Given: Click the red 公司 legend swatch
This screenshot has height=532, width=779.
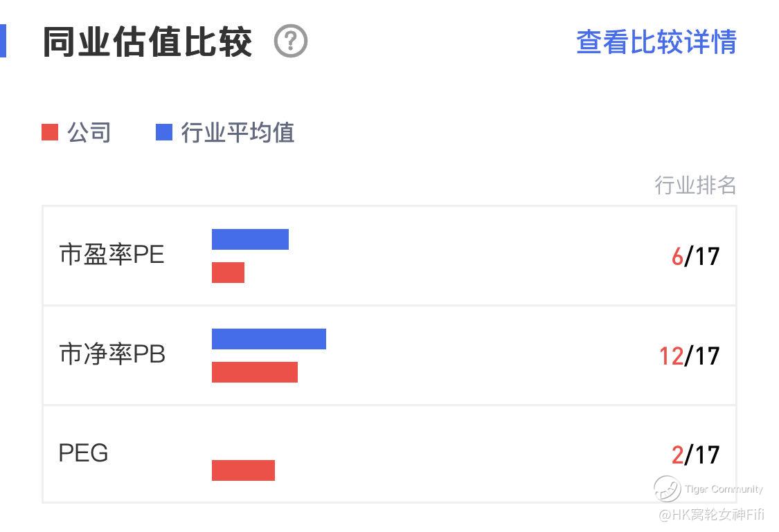Looking at the screenshot, I should coord(50,132).
